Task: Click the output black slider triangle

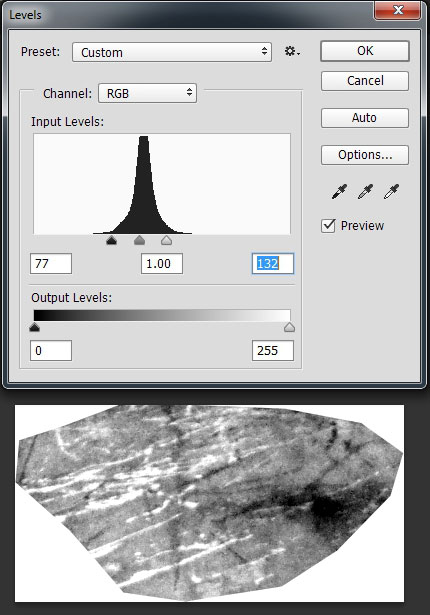Action: click(x=35, y=327)
